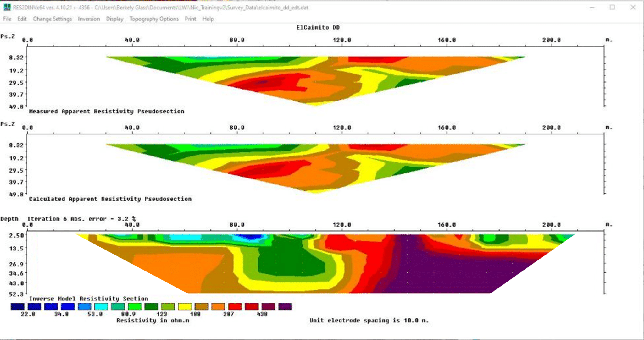Screen dimensions: 644x340
Task: Click depth label 2.50 on inverse model
Action: pyautogui.click(x=16, y=235)
